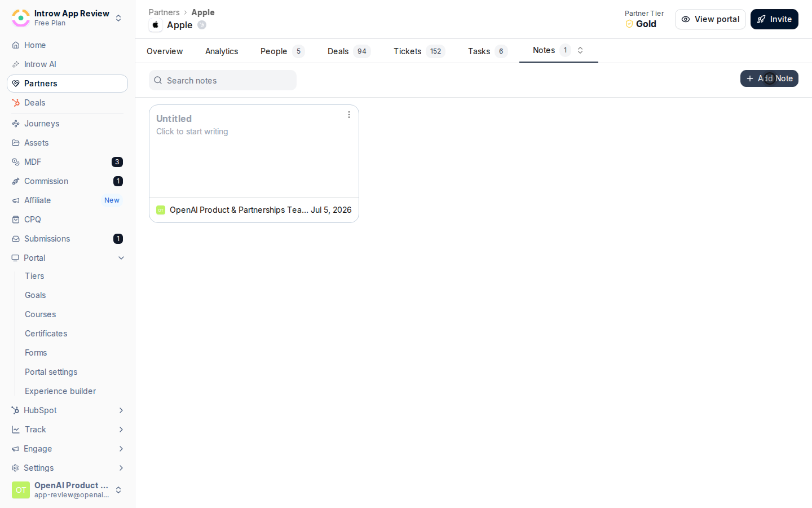Switch to the Tickets tab
This screenshot has height=508, width=812.
coord(419,51)
